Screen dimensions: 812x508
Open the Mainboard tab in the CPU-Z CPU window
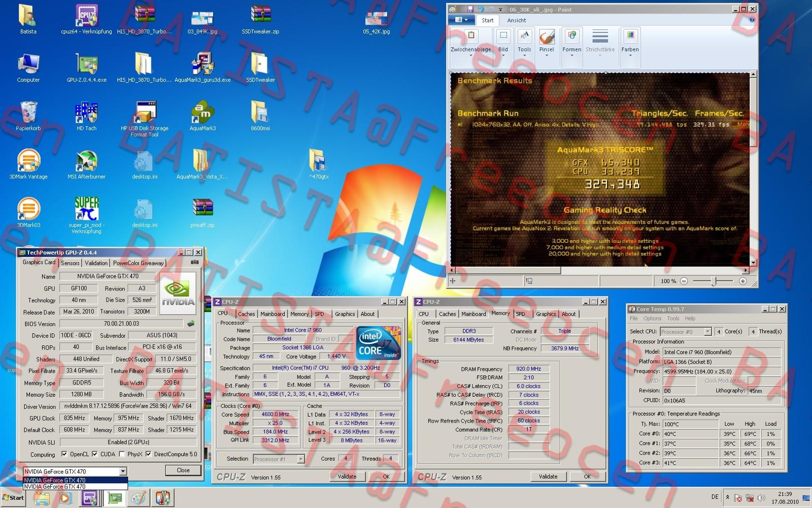273,314
